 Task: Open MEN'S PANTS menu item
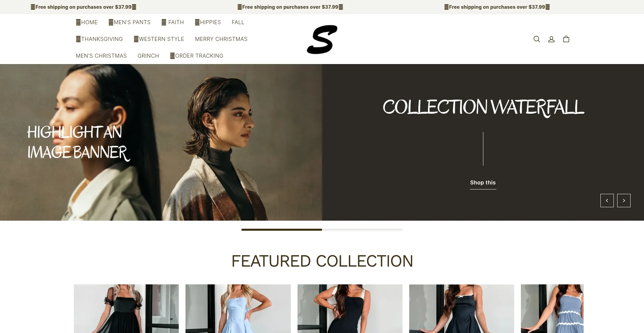[129, 22]
